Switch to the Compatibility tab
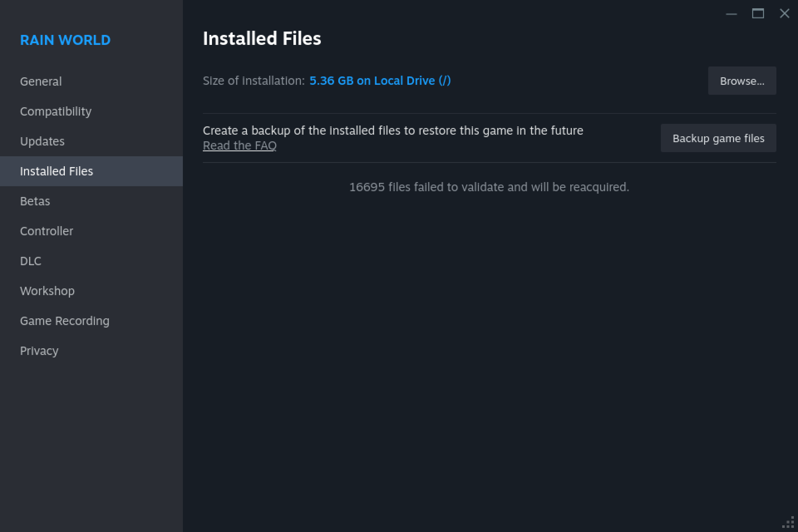The height and width of the screenshot is (532, 798). coord(91,111)
